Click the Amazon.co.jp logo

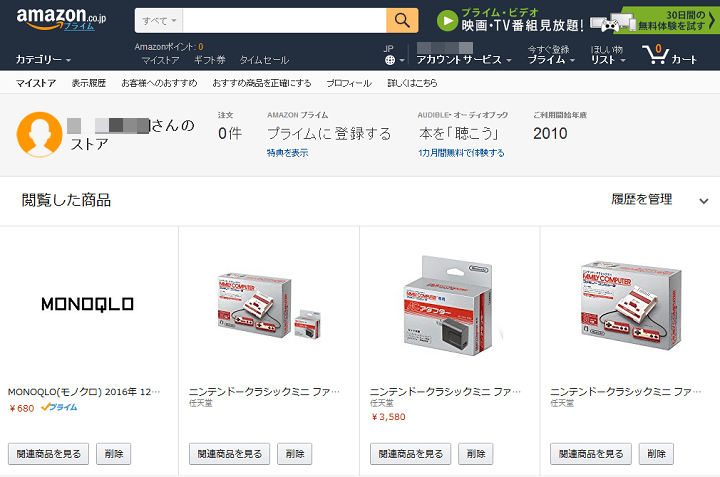61,19
